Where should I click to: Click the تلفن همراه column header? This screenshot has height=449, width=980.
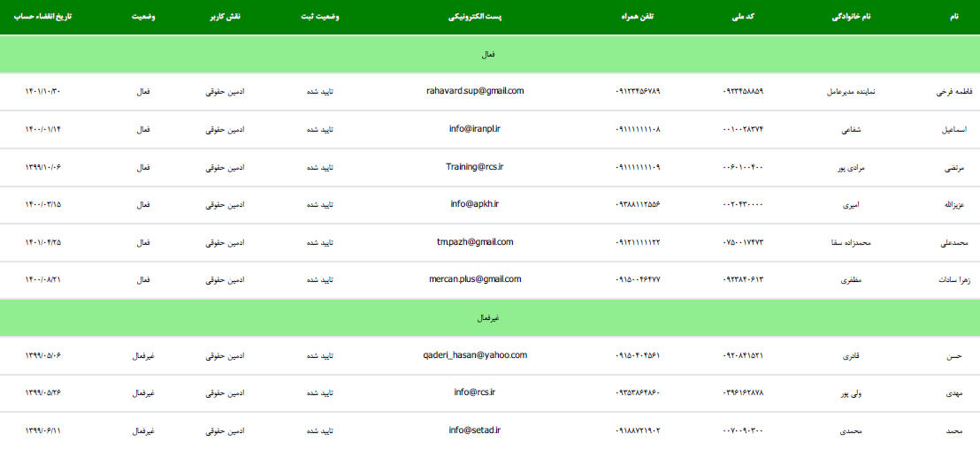coord(637,17)
